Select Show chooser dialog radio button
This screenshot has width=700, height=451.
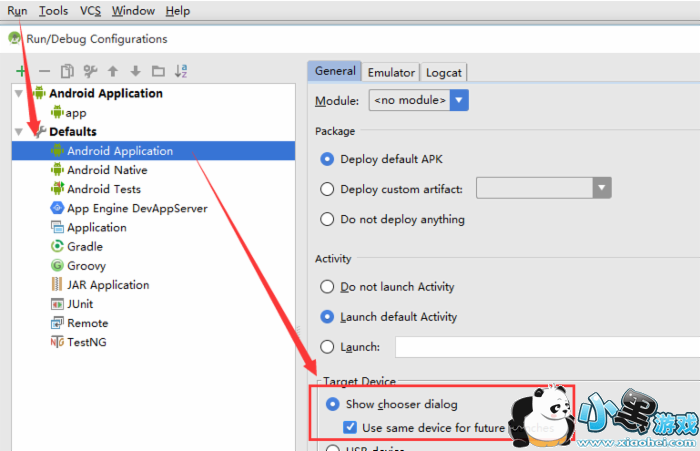333,404
